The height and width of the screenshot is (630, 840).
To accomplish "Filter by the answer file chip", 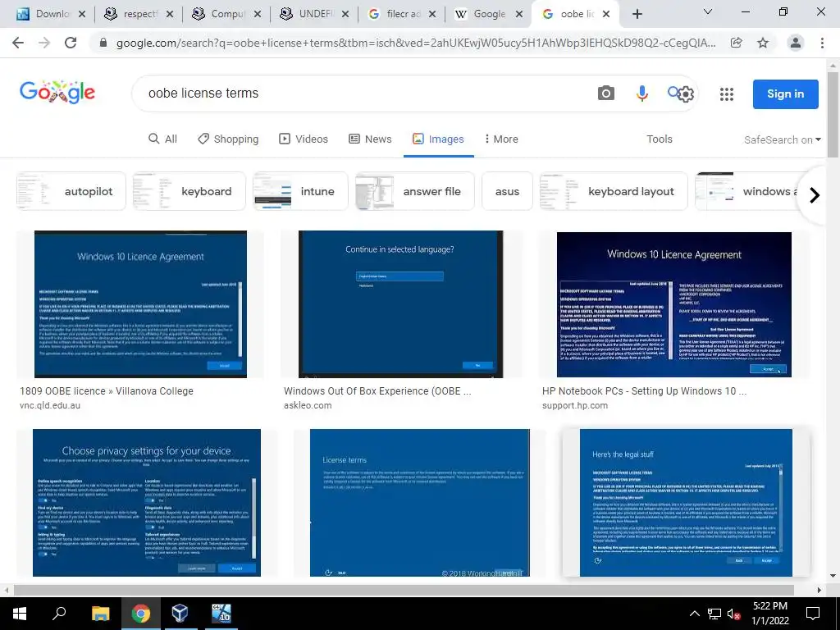I will coord(414,191).
